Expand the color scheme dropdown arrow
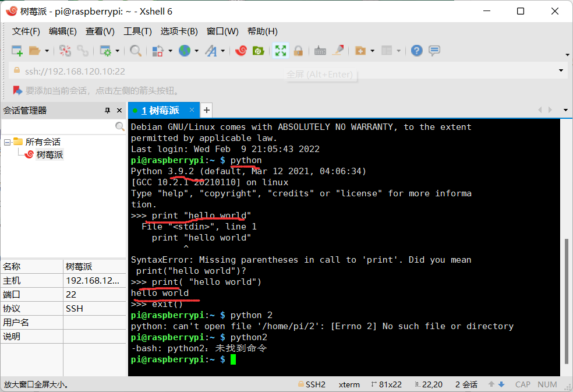Viewport: 573px width, 392px height. 170,51
